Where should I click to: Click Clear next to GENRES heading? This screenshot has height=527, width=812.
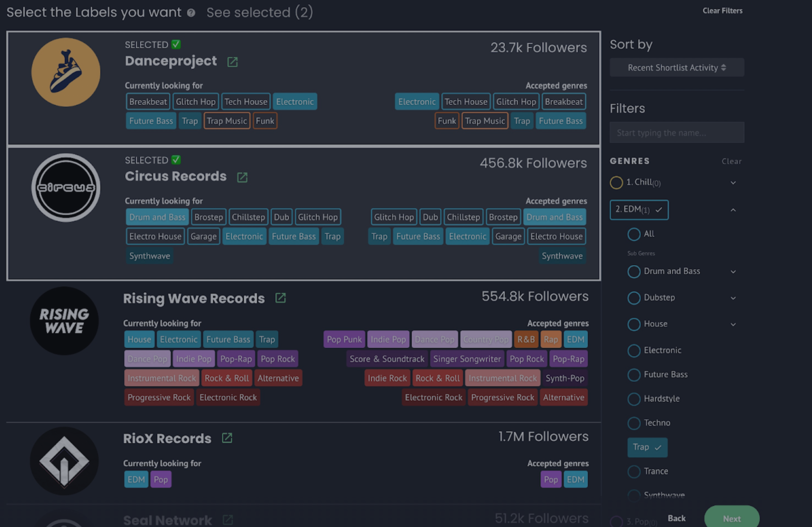click(x=731, y=161)
